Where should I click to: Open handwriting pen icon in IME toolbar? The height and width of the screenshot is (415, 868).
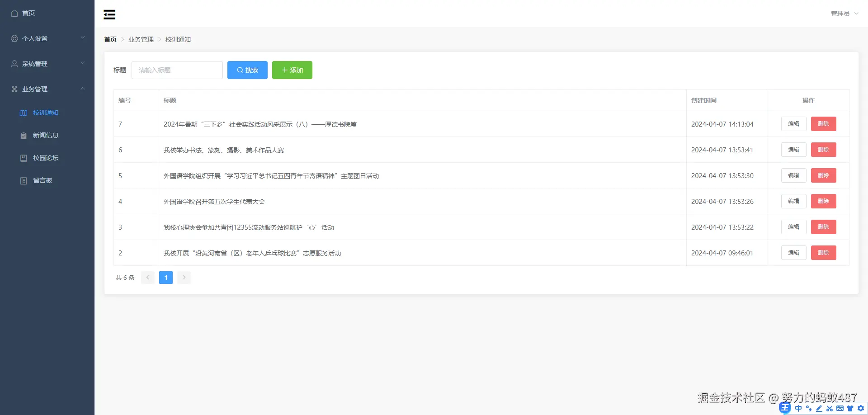click(x=819, y=408)
